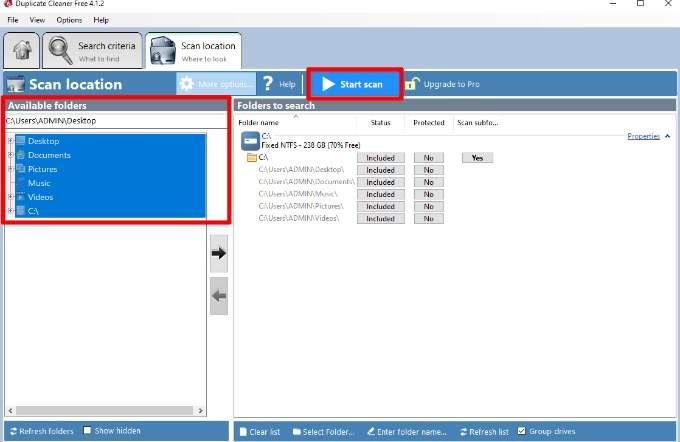Screen dimensions: 680x442
Task: Edit the available folders path field
Action: [x=116, y=121]
